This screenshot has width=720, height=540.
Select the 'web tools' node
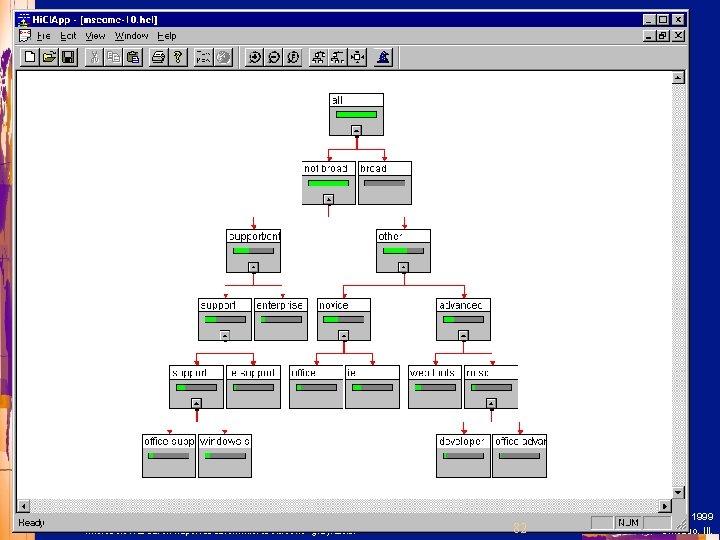(435, 387)
